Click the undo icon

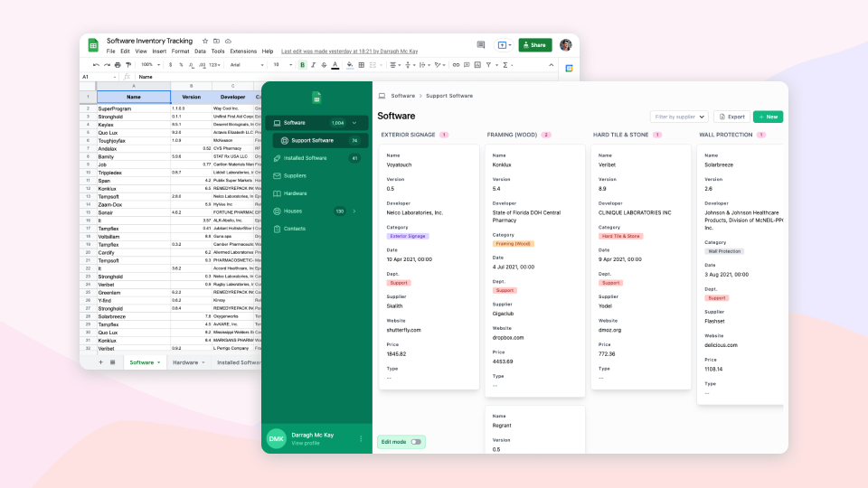(x=97, y=65)
